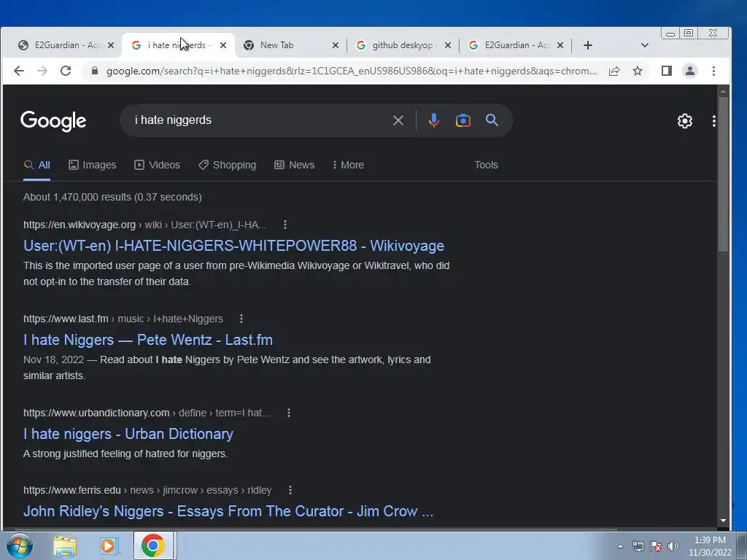This screenshot has height=560, width=747.
Task: Submit the search with the magnifier icon
Action: tap(492, 120)
